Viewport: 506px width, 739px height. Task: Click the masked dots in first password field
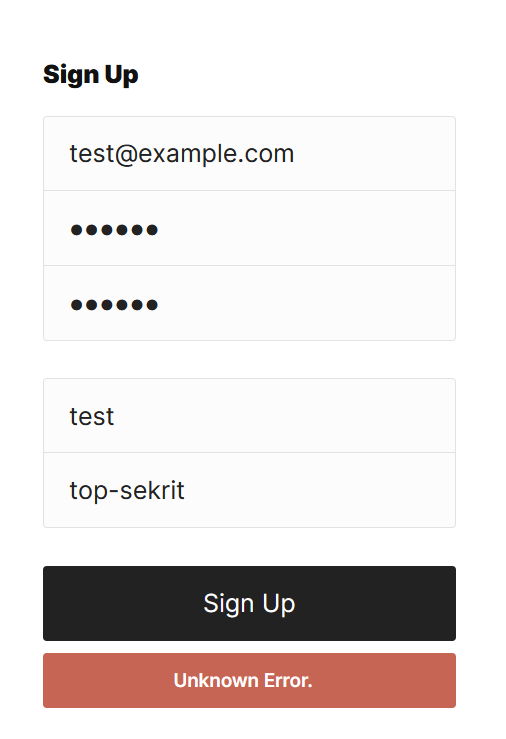(x=114, y=230)
